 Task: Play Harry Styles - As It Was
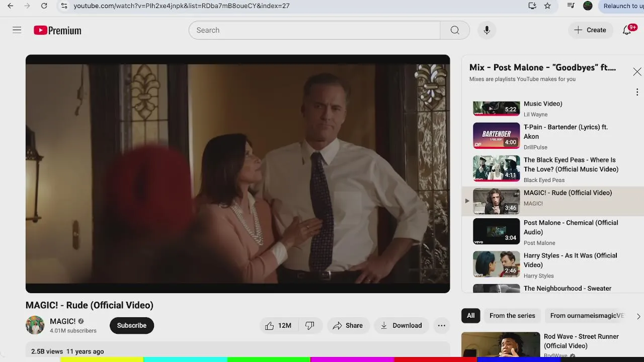point(570,260)
